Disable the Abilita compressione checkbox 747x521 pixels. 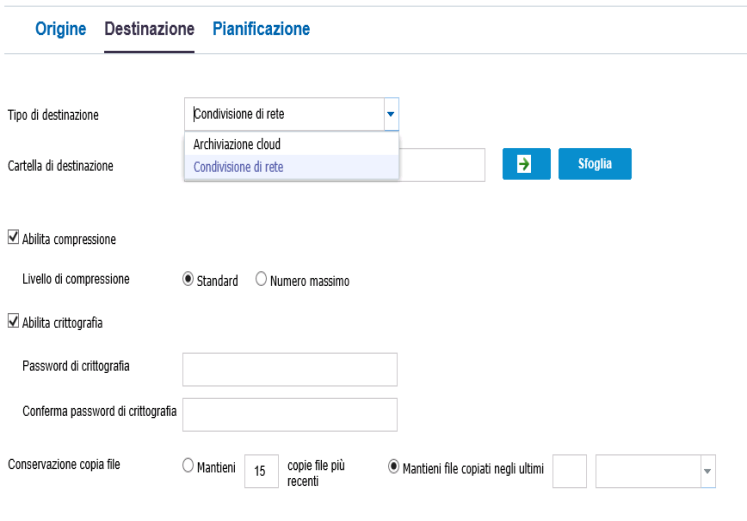[x=13, y=237]
